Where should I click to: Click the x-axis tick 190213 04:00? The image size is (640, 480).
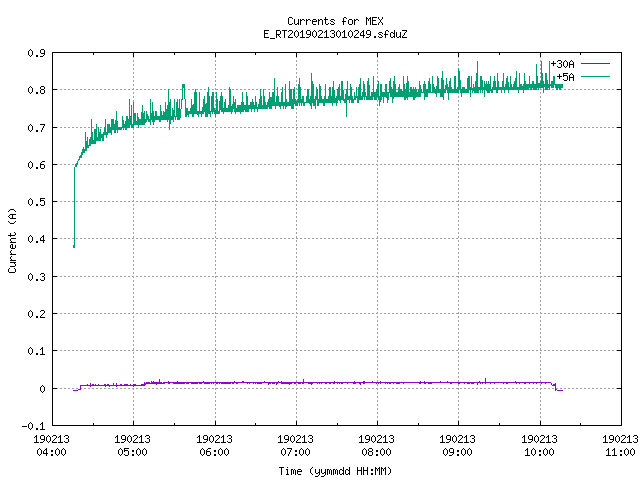pos(51,445)
